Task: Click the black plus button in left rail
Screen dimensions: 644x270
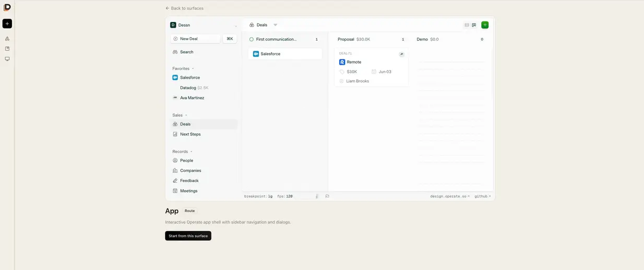Action: [7, 23]
